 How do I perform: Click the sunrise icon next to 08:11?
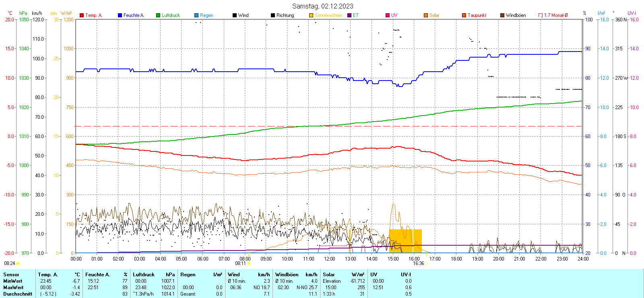(x=249, y=263)
